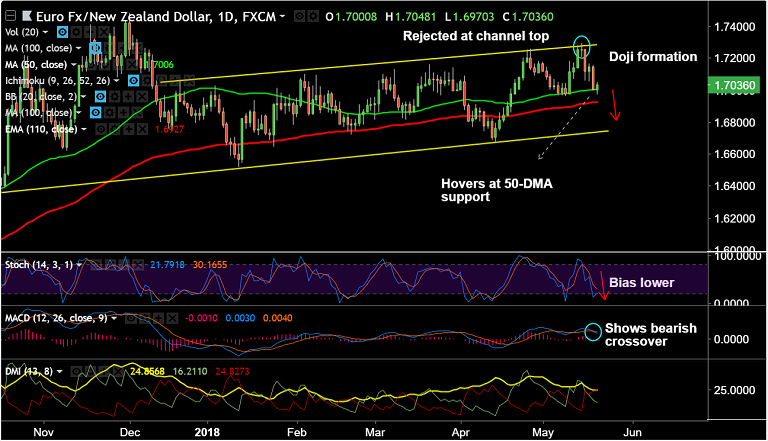Click the 1.66000 price axis label
The image size is (768, 441).
[735, 154]
